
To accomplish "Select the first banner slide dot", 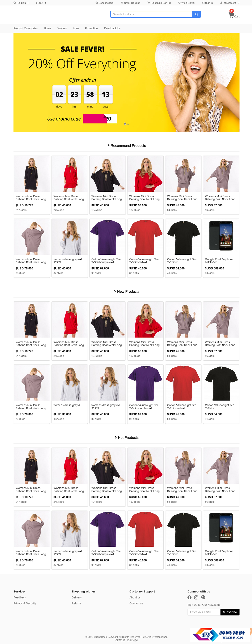I will [125, 124].
